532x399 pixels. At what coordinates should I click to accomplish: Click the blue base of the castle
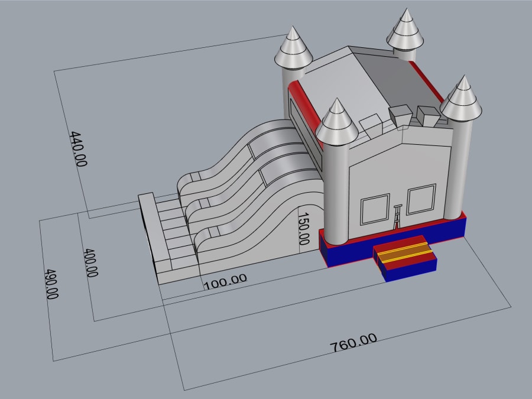point(355,252)
